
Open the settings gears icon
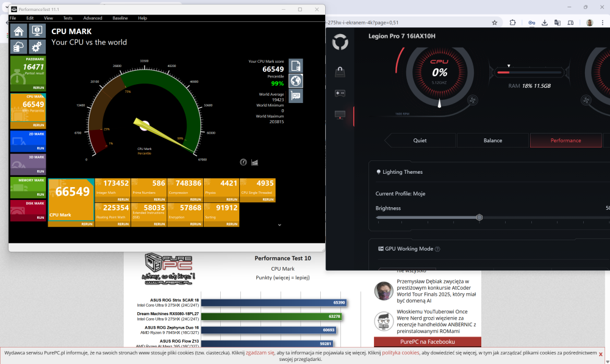click(x=37, y=46)
